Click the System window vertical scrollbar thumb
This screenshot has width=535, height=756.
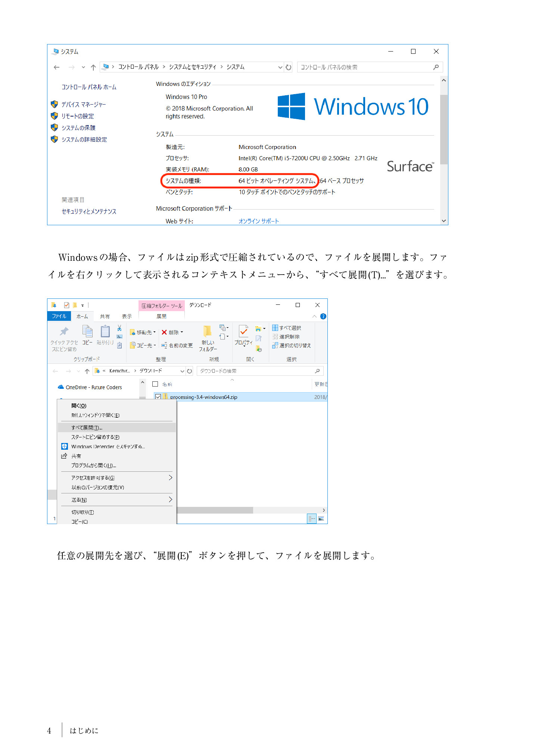pos(444,130)
